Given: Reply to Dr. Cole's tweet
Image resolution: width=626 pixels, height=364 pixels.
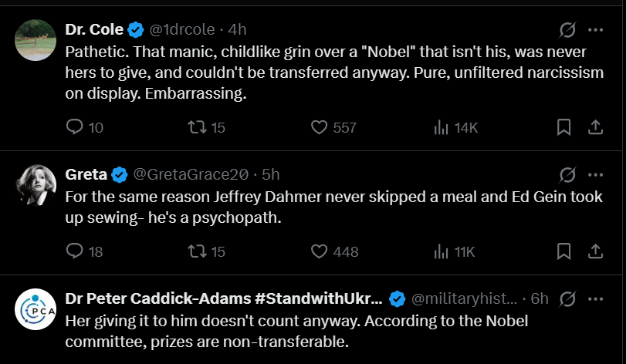Looking at the screenshot, I should [75, 127].
